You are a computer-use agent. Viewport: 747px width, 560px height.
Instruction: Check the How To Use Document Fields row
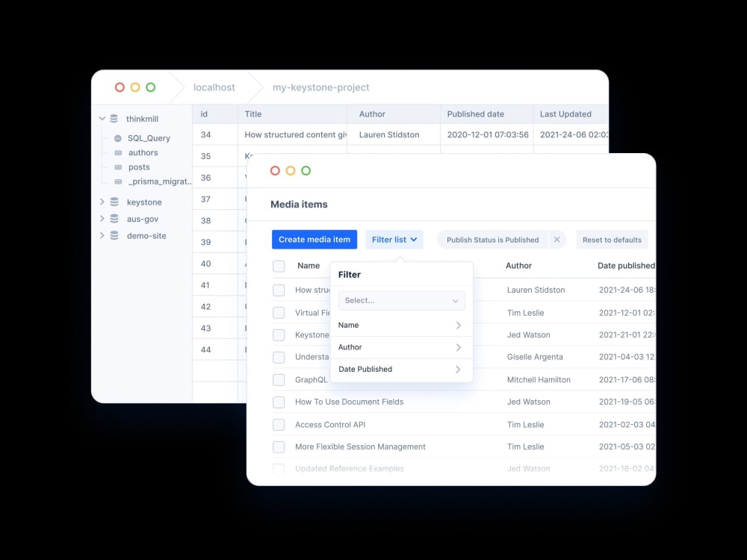279,402
